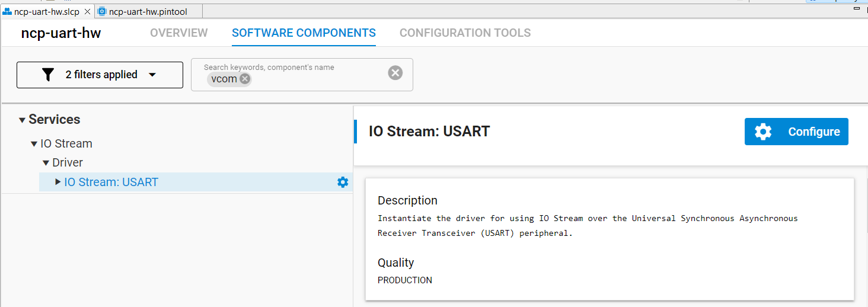Open the Configuration Tools tab
Viewport: 868px width, 307px height.
tap(465, 33)
